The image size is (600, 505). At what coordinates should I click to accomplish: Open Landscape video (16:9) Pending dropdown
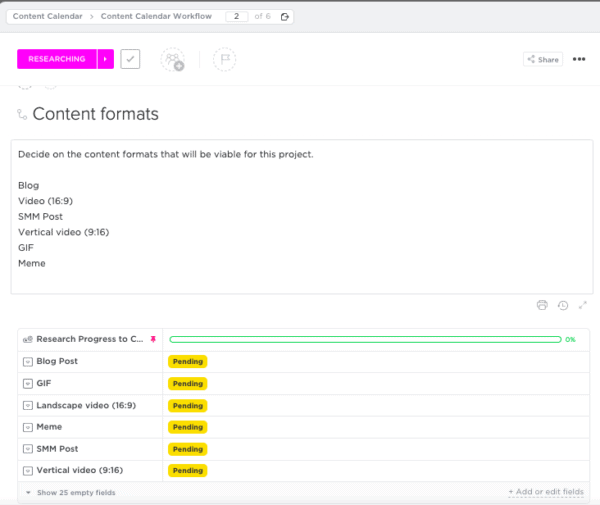coord(188,406)
